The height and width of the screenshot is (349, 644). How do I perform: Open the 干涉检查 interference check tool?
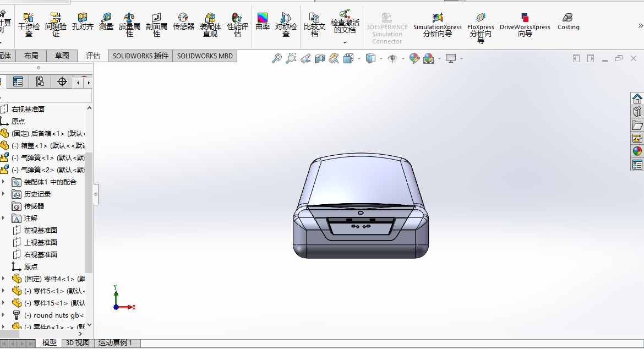pyautogui.click(x=29, y=23)
